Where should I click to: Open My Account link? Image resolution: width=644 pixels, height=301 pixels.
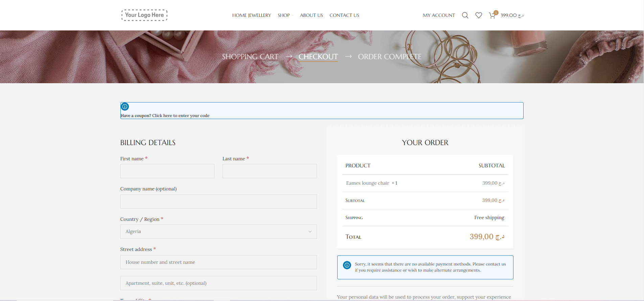(x=439, y=15)
